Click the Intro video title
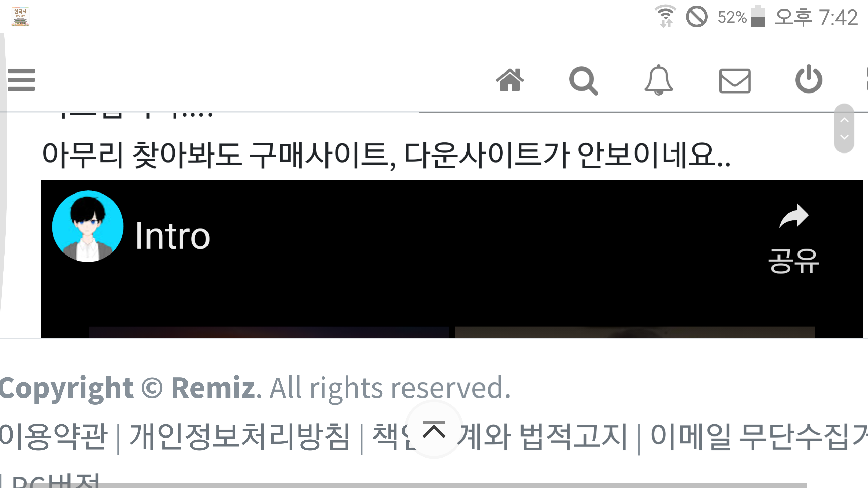The image size is (868, 488). coord(173,236)
